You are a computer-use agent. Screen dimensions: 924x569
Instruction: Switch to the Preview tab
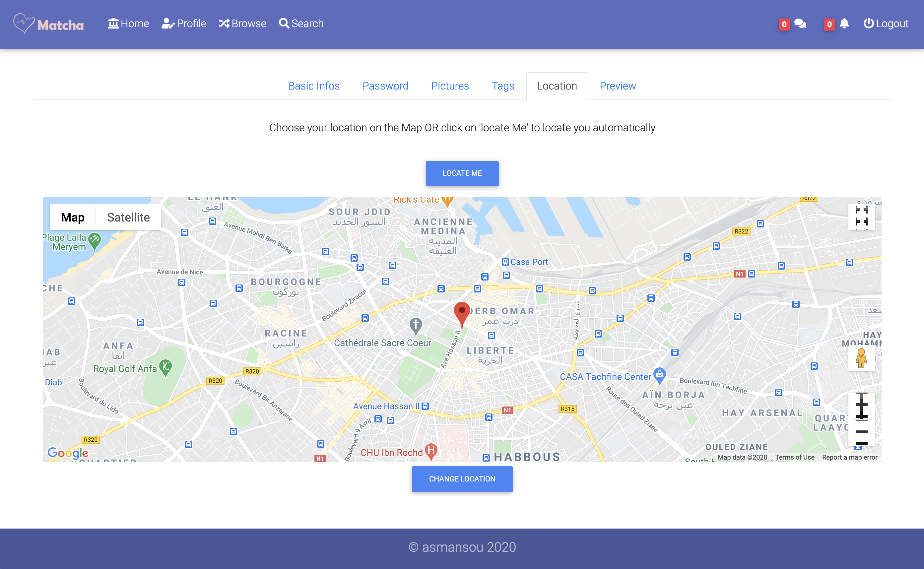[617, 86]
